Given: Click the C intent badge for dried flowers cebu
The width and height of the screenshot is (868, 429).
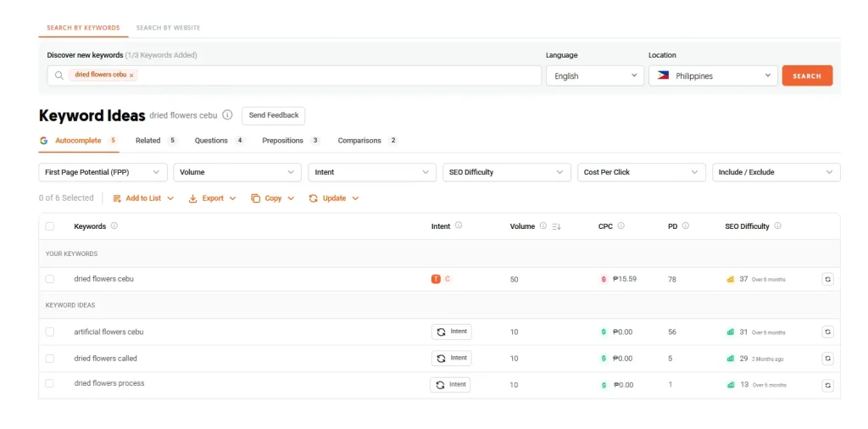Looking at the screenshot, I should (448, 279).
